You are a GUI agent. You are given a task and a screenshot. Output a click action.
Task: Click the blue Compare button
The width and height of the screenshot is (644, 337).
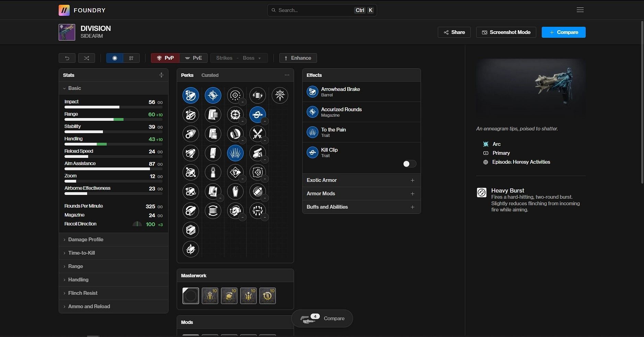tap(564, 32)
